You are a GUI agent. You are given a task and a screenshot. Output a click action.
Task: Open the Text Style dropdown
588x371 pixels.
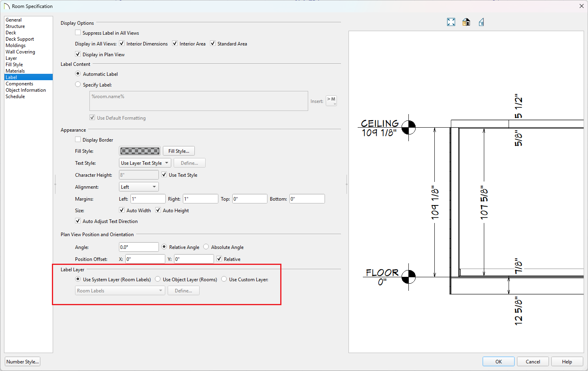click(x=145, y=163)
